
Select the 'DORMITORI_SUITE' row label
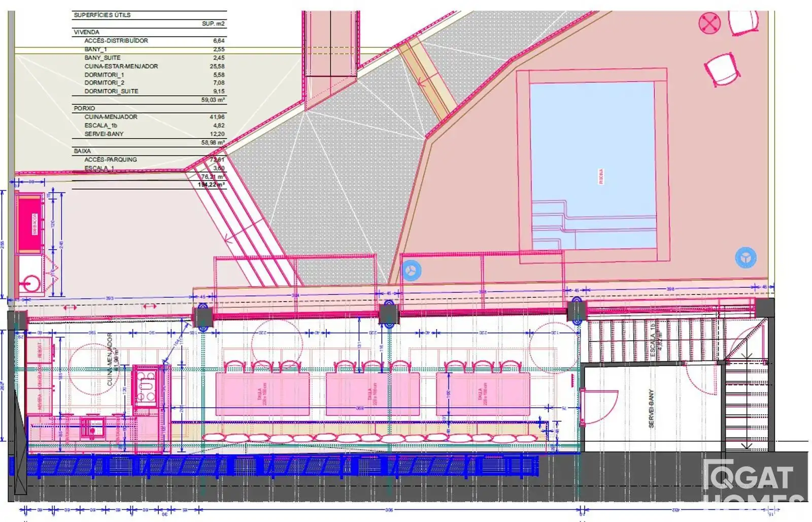pos(111,91)
